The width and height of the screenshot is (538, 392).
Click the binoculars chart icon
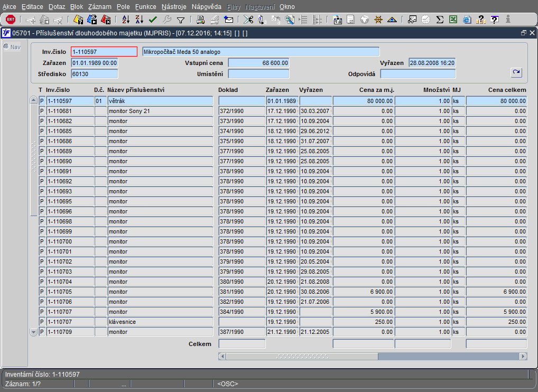(412, 20)
